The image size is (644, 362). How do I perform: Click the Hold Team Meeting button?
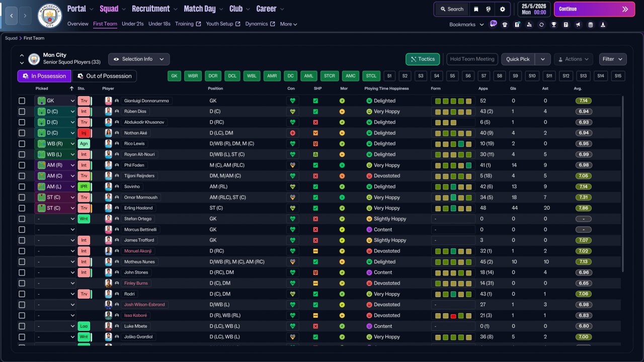[x=472, y=59]
